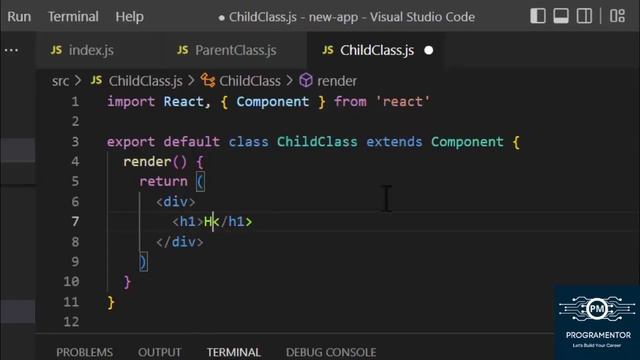Expand breadcrumb chevron after ChildClass

point(289,81)
